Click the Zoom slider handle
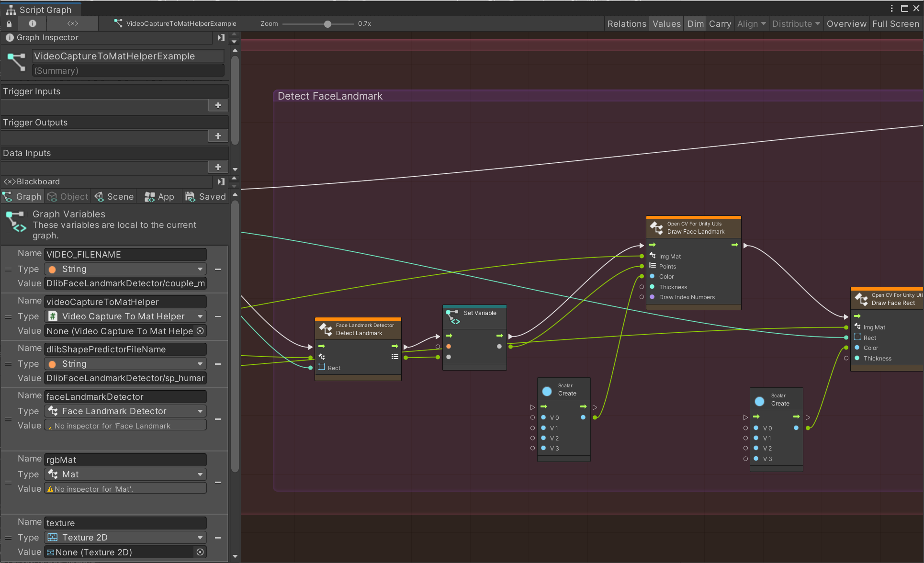 (327, 24)
